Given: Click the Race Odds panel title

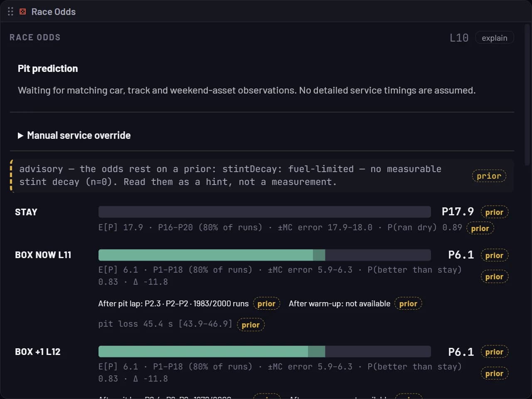Looking at the screenshot, I should pos(54,12).
